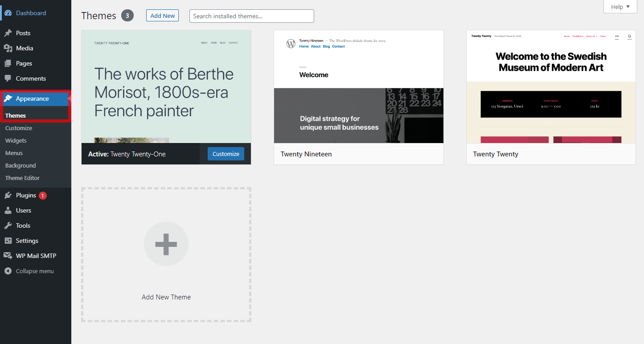Open the Themes submenu item
The image size is (644, 344).
[16, 115]
